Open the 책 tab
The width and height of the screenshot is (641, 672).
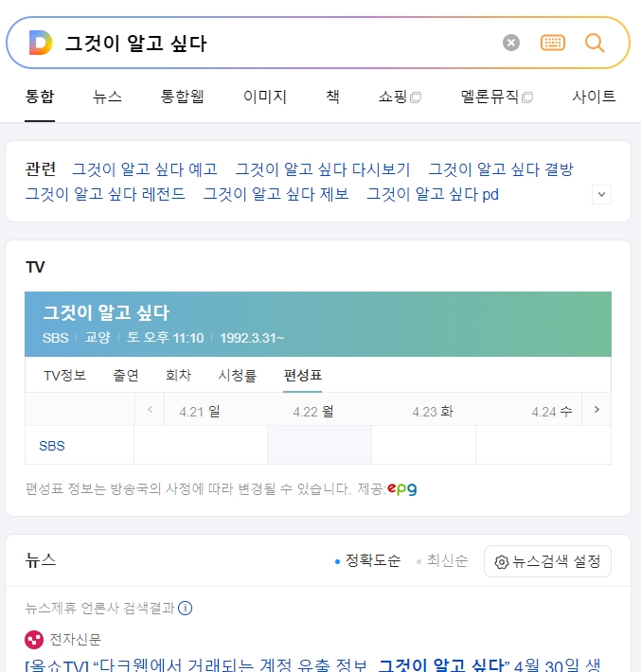point(332,96)
